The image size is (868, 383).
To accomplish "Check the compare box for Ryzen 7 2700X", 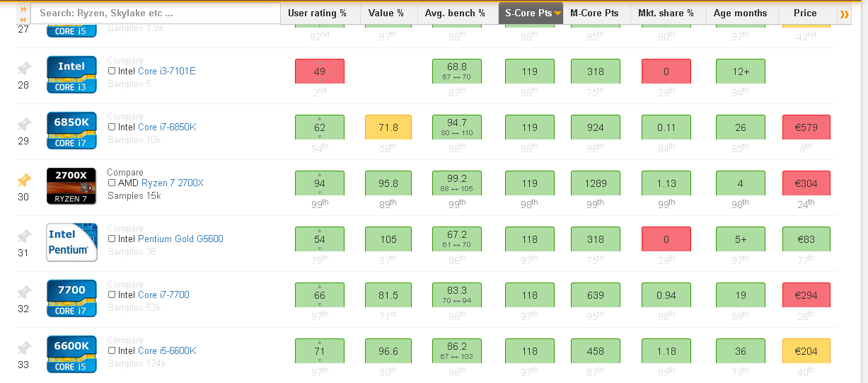I will [112, 183].
